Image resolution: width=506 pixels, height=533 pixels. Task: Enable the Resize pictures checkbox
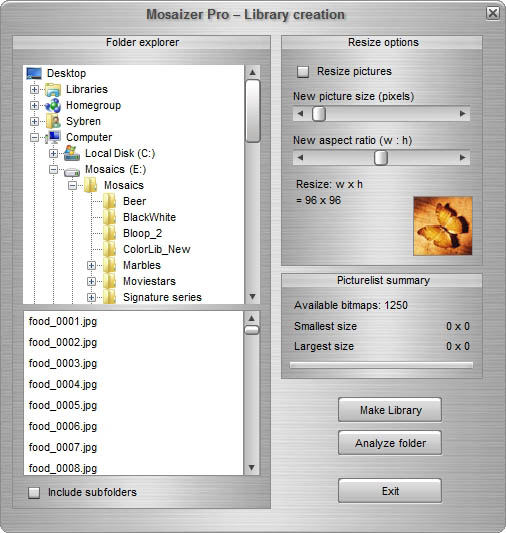coord(303,72)
